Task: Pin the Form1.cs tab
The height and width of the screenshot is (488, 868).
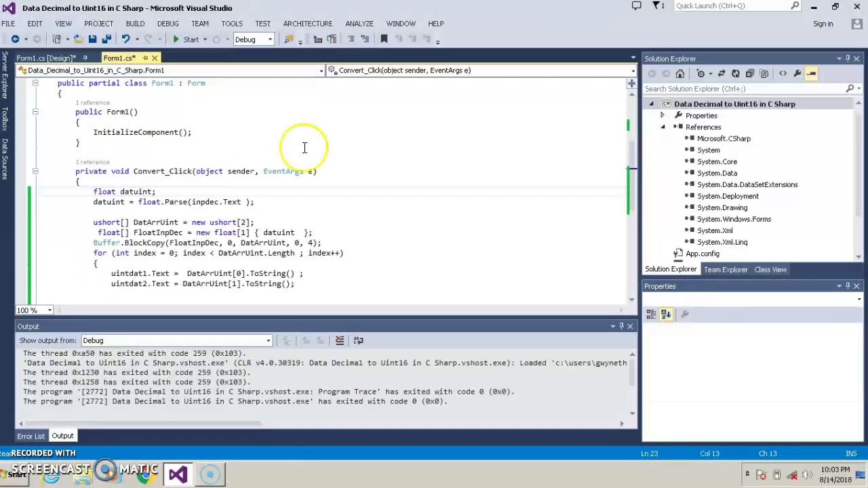Action: point(144,58)
